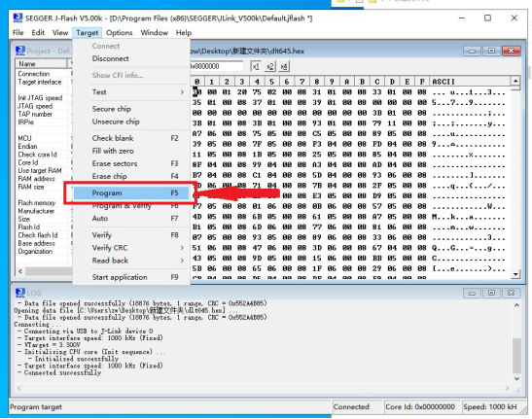
Task: Minimize the hex data window
Action: click(472, 51)
